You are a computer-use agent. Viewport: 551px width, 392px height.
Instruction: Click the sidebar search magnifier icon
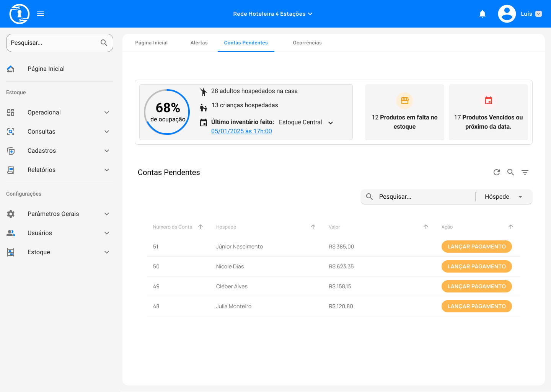pyautogui.click(x=104, y=43)
